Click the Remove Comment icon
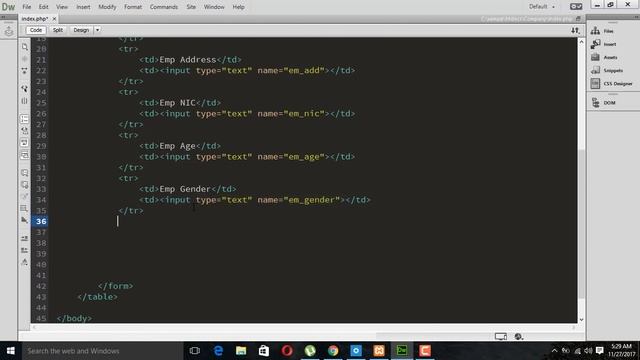Viewport: 640px width, 360px height. [x=24, y=185]
